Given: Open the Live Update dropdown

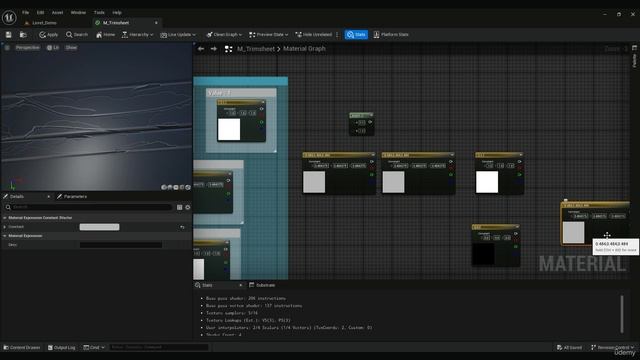Looking at the screenshot, I should point(178,35).
